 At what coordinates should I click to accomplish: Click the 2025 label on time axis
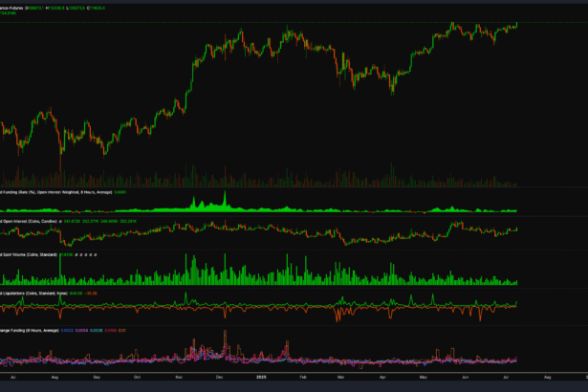260,378
